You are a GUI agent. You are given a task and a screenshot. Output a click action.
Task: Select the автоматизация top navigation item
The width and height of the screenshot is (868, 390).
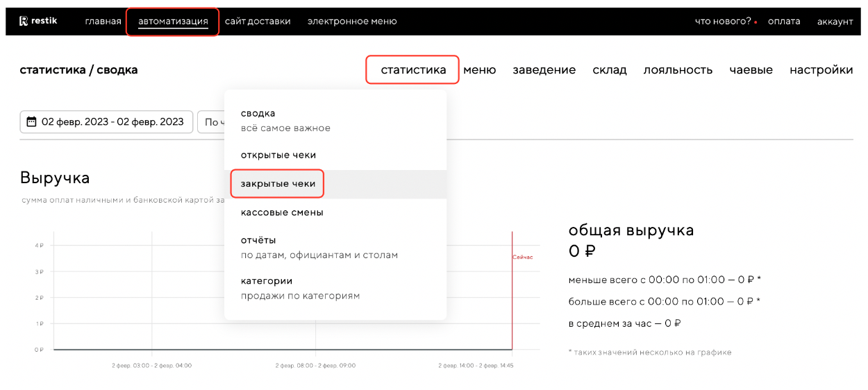[173, 22]
